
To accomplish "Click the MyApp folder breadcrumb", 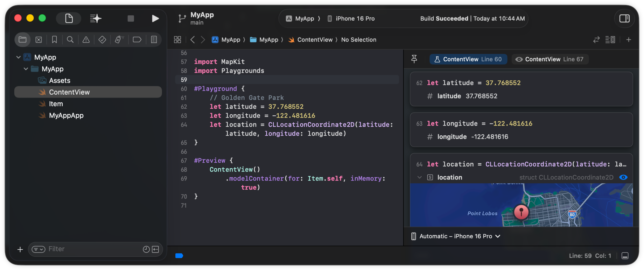I will coord(264,40).
